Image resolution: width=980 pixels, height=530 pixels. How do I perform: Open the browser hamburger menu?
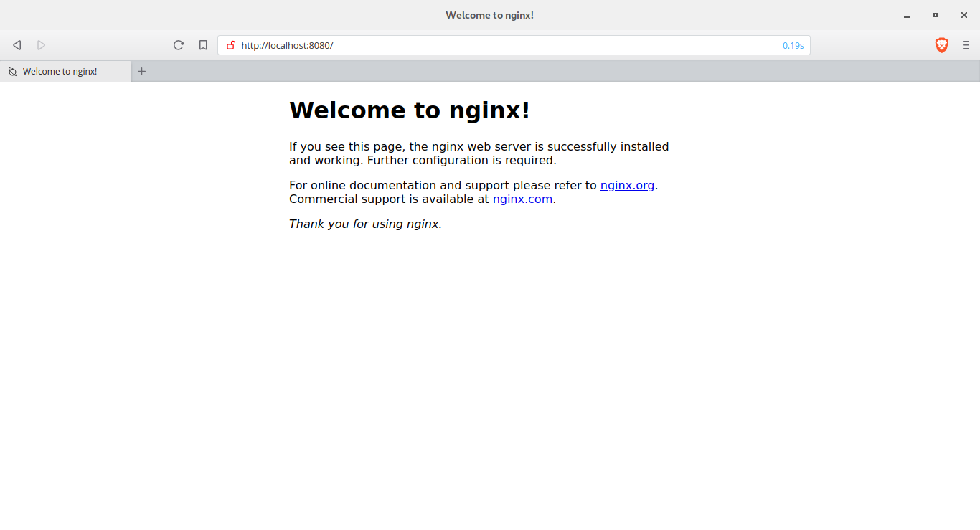966,45
